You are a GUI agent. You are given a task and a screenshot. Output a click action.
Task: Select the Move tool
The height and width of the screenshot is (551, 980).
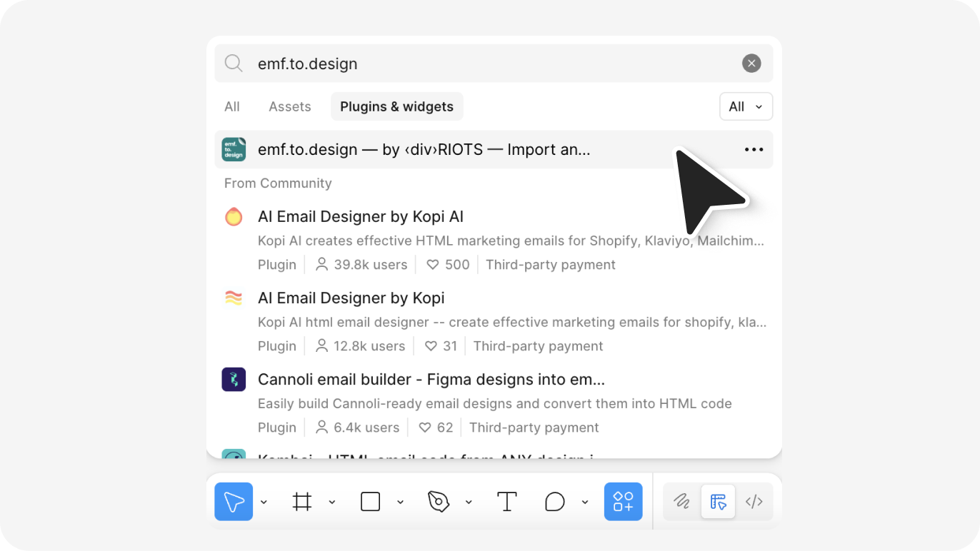point(234,501)
